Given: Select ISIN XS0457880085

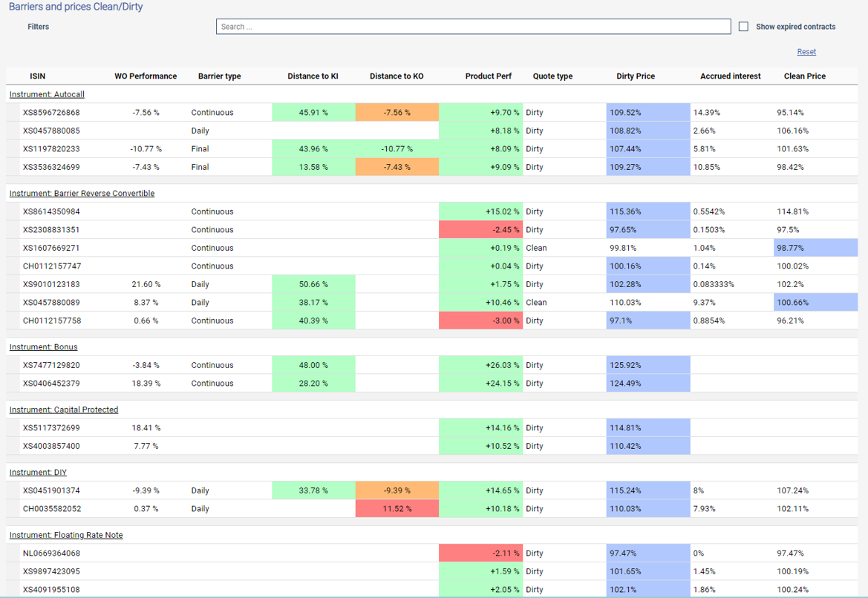Looking at the screenshot, I should [x=51, y=131].
